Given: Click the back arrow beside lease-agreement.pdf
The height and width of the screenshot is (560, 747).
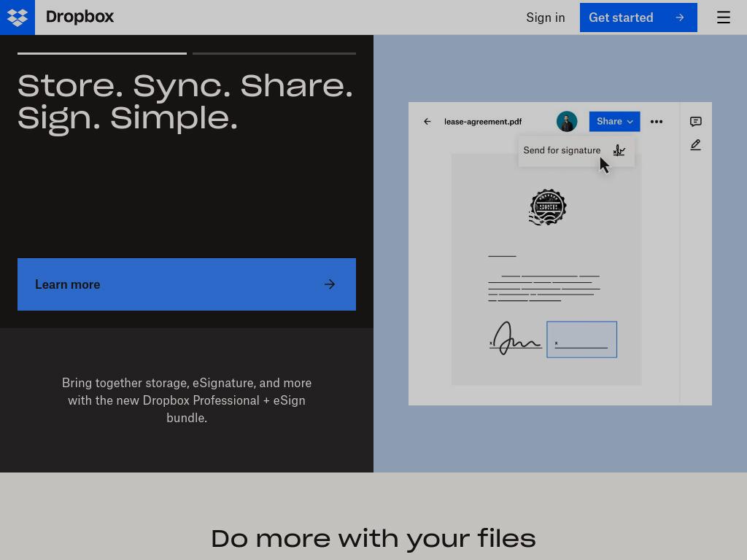Looking at the screenshot, I should pos(427,122).
